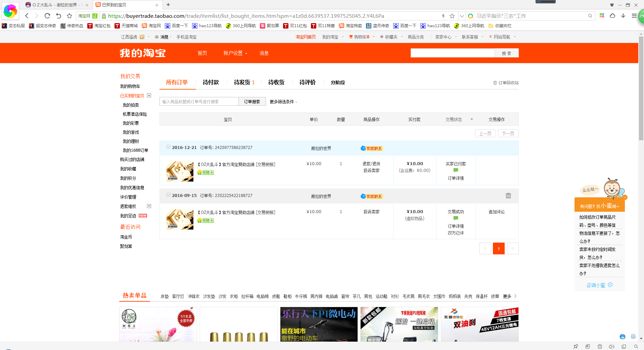
Task: Open first order product thumbnail
Action: [x=180, y=171]
